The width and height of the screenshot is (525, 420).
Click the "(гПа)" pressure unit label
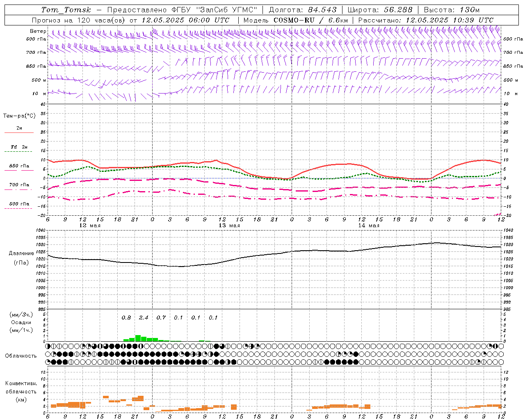[21, 262]
